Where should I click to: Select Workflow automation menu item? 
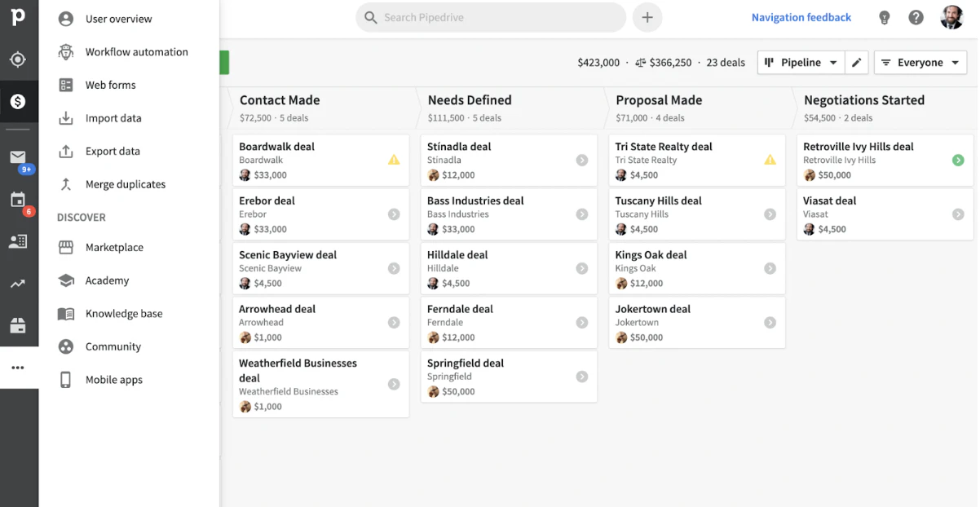pyautogui.click(x=129, y=52)
